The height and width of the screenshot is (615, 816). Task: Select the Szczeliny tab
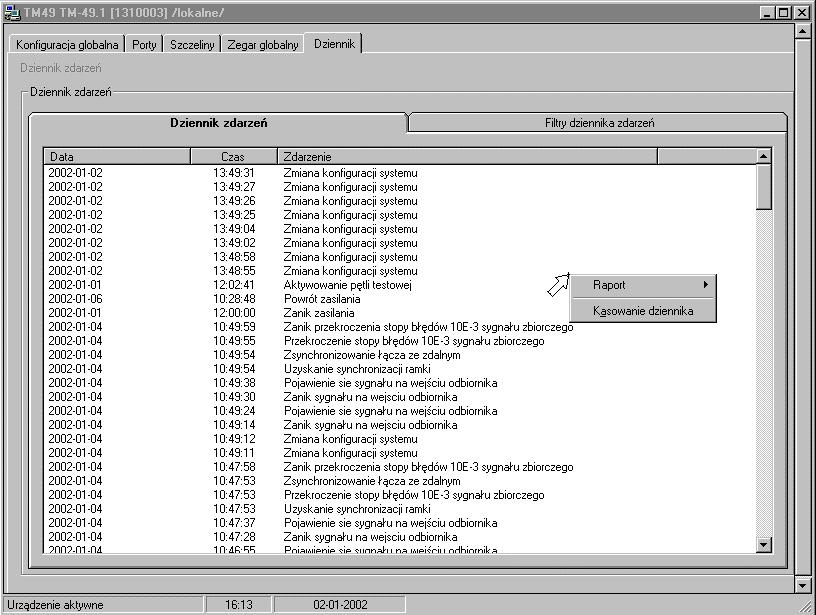[192, 45]
